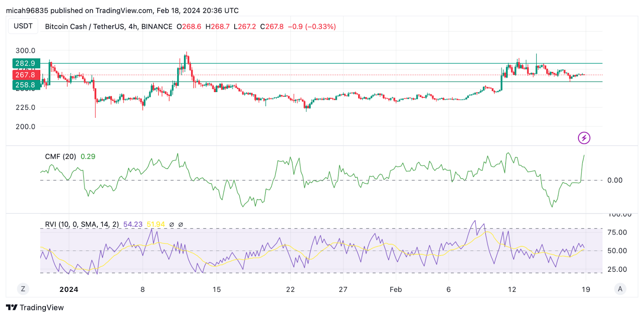Click the 282.9 green price label

tap(26, 63)
